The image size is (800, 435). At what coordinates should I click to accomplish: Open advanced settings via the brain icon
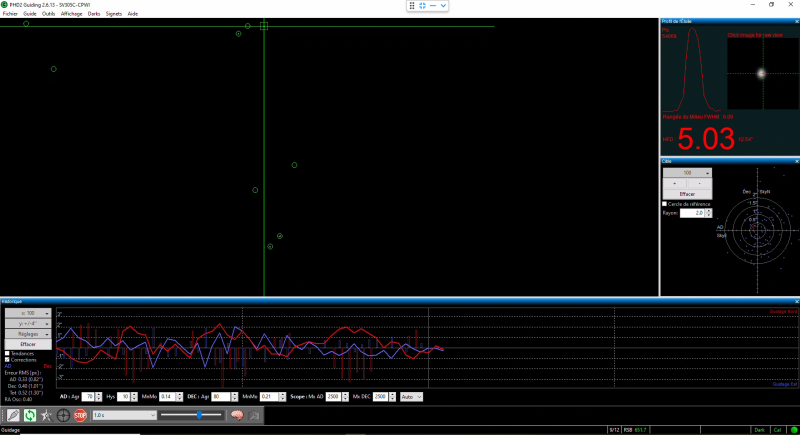click(x=237, y=416)
